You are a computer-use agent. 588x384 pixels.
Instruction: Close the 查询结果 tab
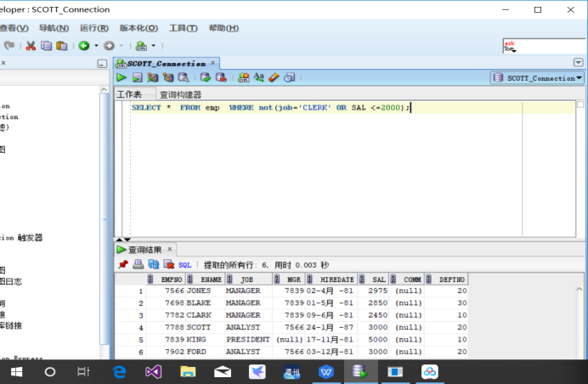[169, 249]
